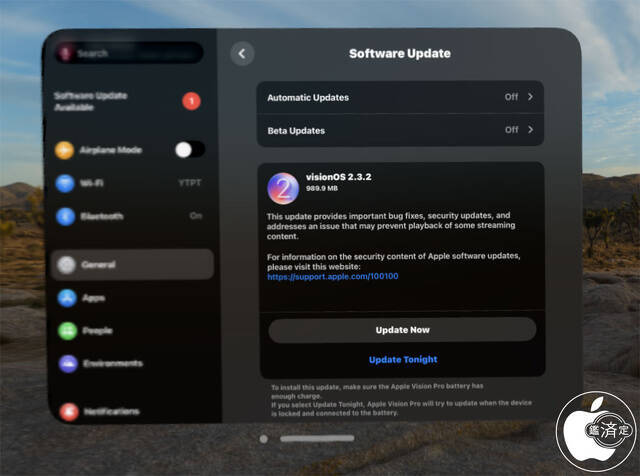640x476 pixels.
Task: Select General in the sidebar
Action: [x=132, y=265]
